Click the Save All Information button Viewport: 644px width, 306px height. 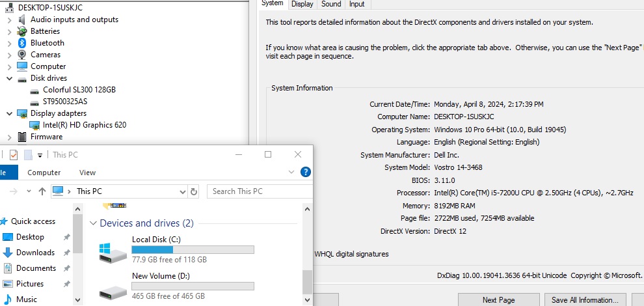tap(584, 299)
